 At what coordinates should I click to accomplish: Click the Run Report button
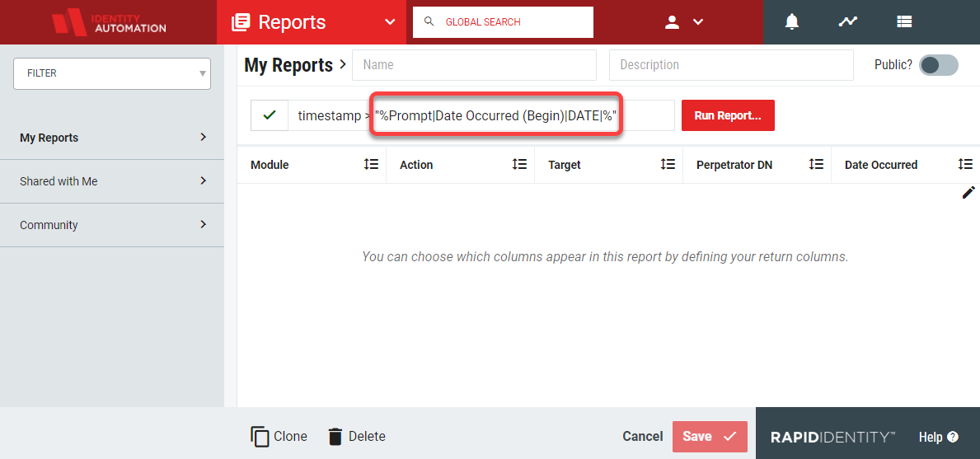728,115
